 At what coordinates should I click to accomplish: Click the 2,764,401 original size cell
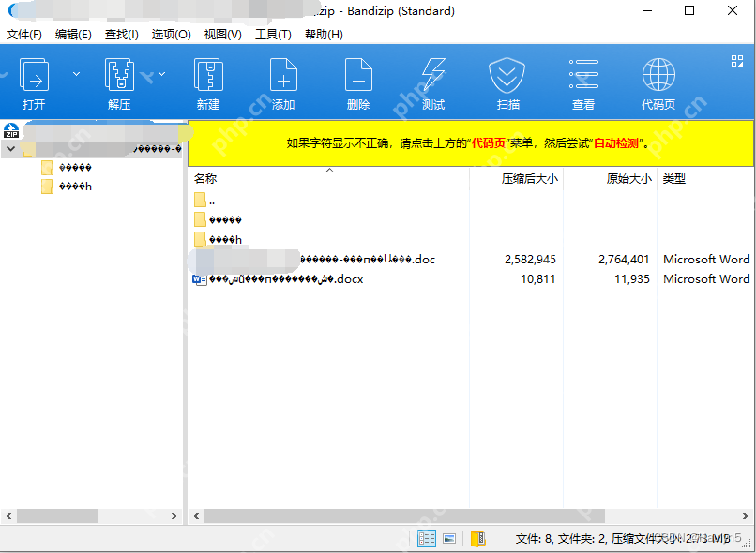[624, 259]
